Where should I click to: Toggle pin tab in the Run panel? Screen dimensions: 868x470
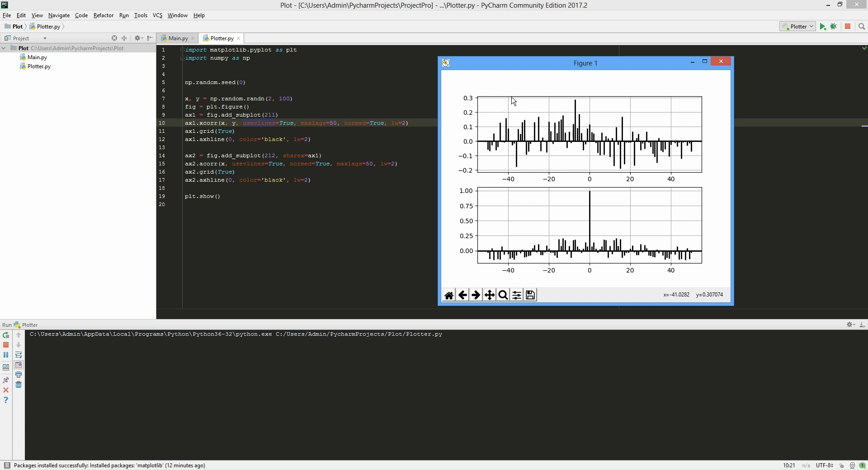(x=6, y=381)
